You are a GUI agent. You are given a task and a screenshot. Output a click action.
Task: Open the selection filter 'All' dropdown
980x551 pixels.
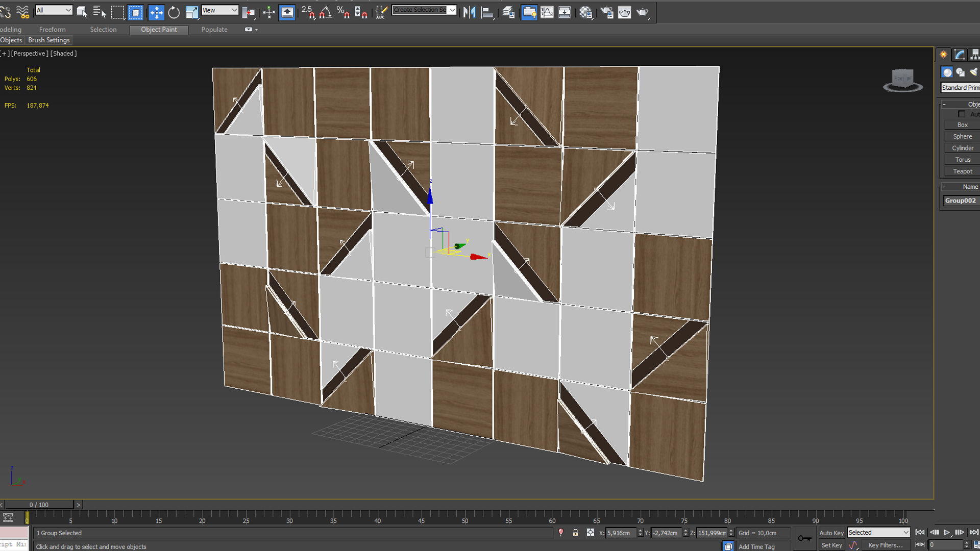point(54,10)
